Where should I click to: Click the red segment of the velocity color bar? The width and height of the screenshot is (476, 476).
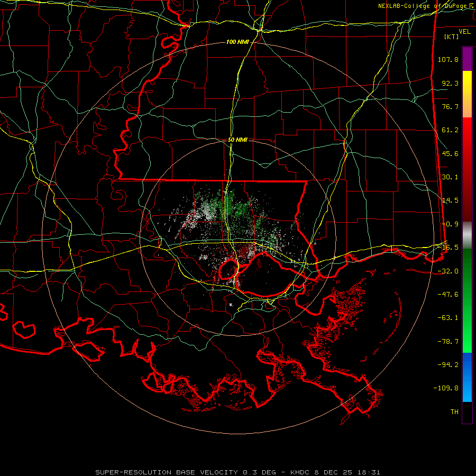(467, 169)
